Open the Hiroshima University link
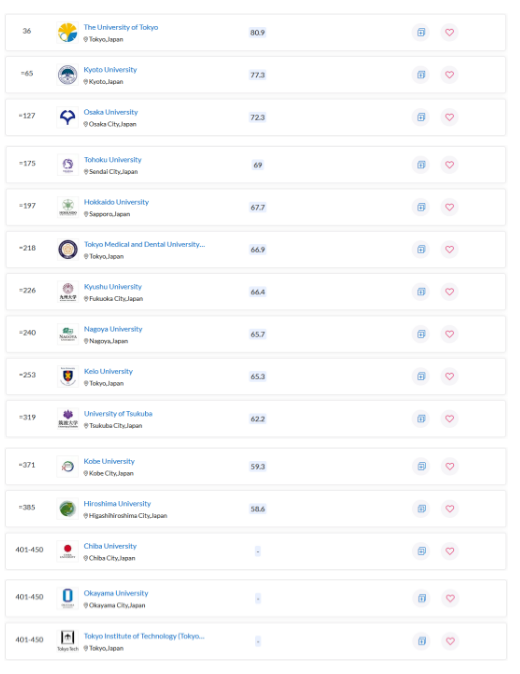The image size is (520, 674). click(x=117, y=503)
